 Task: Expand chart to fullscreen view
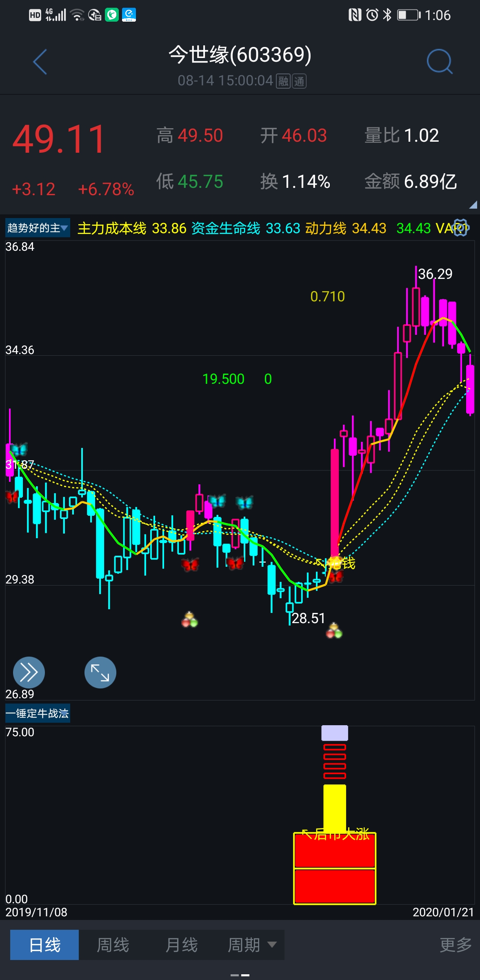click(100, 672)
